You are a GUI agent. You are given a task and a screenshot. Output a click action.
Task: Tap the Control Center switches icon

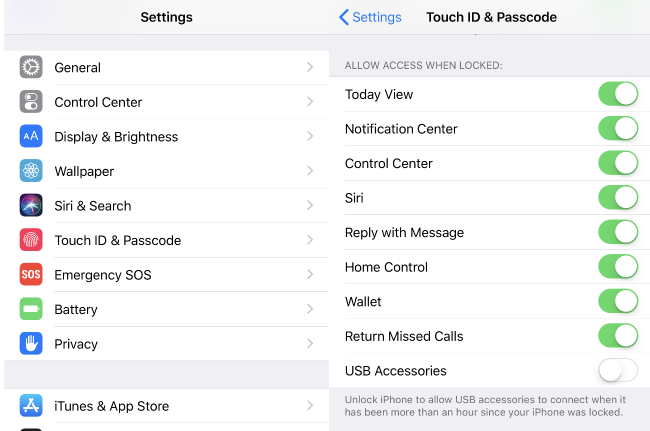[31, 102]
